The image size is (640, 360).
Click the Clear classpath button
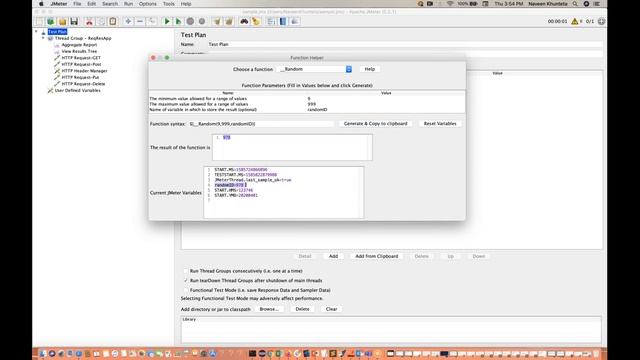(x=331, y=309)
